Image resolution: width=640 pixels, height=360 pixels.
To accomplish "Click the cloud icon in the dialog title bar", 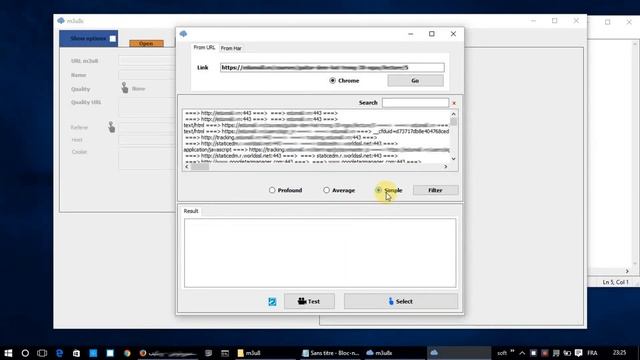I will click(183, 34).
